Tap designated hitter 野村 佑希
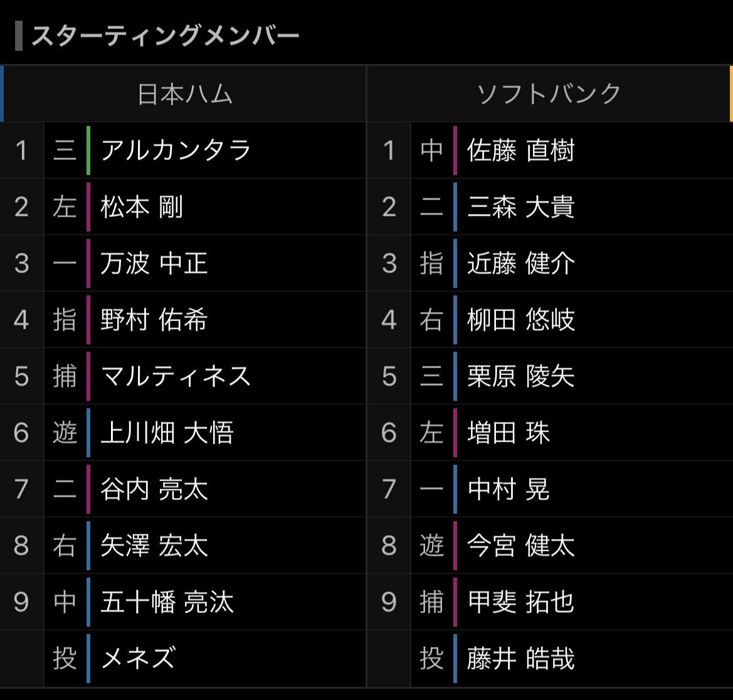The height and width of the screenshot is (700, 733). [x=154, y=320]
